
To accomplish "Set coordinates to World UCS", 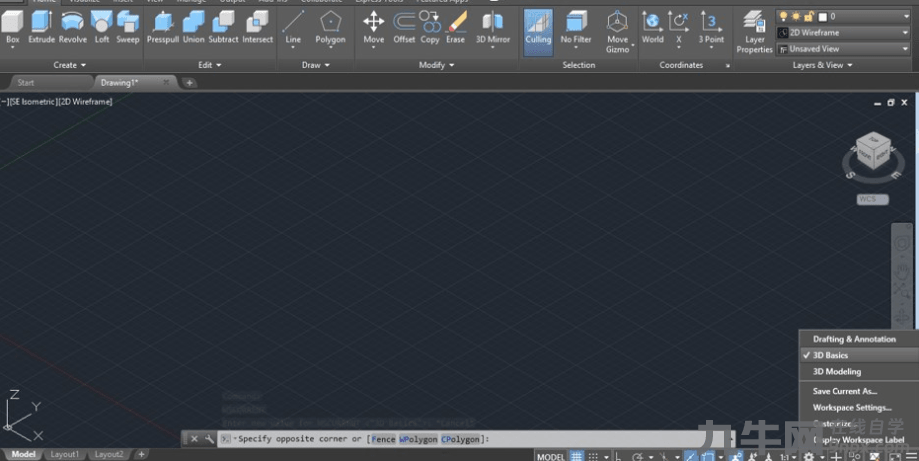I will pyautogui.click(x=652, y=28).
